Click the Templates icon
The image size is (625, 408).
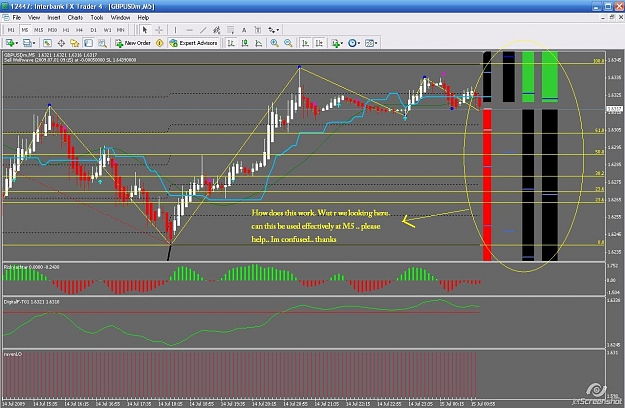click(369, 43)
